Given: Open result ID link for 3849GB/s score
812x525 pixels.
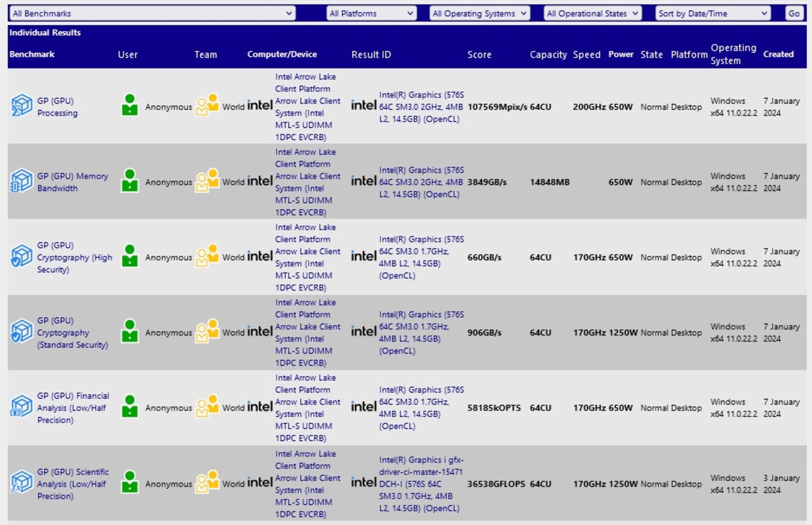Looking at the screenshot, I should (x=421, y=182).
